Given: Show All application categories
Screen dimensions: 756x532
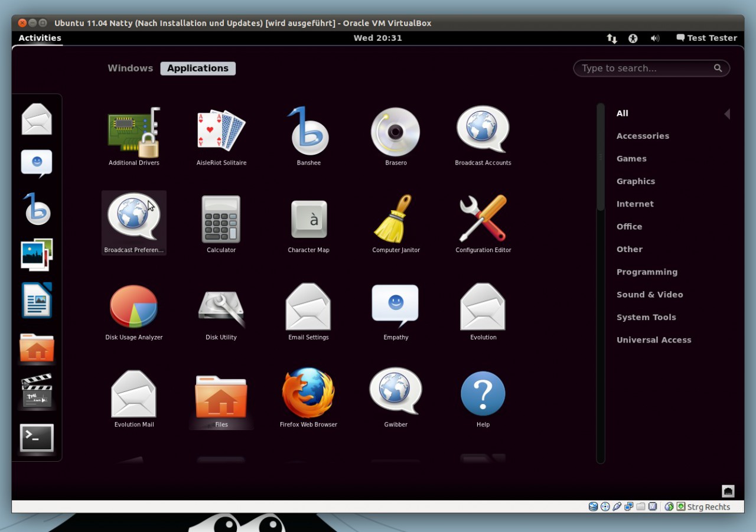Looking at the screenshot, I should (623, 113).
